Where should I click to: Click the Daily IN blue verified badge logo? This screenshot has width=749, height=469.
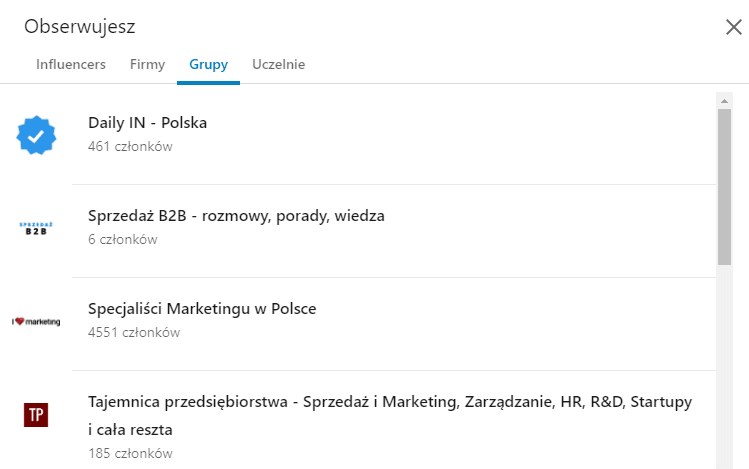pyautogui.click(x=36, y=136)
